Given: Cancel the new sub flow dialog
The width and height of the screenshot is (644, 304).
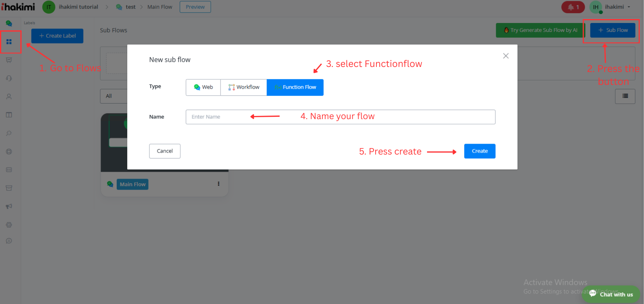Looking at the screenshot, I should (164, 151).
